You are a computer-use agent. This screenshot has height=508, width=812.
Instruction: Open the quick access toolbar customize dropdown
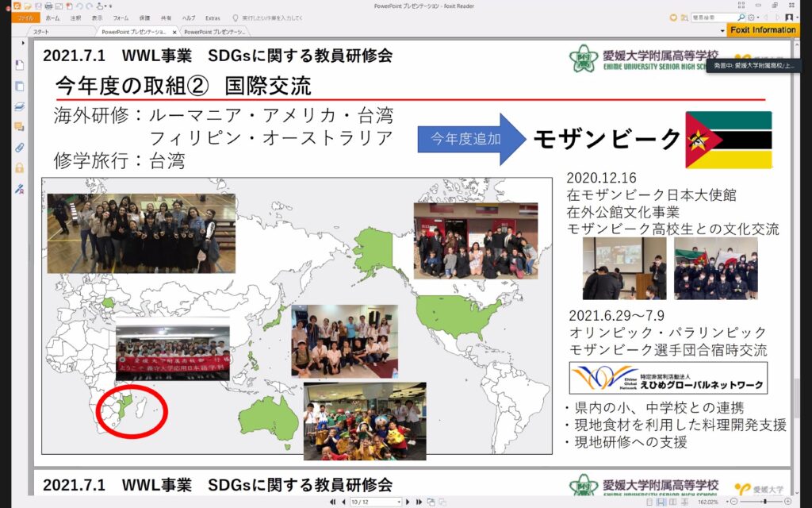point(110,6)
